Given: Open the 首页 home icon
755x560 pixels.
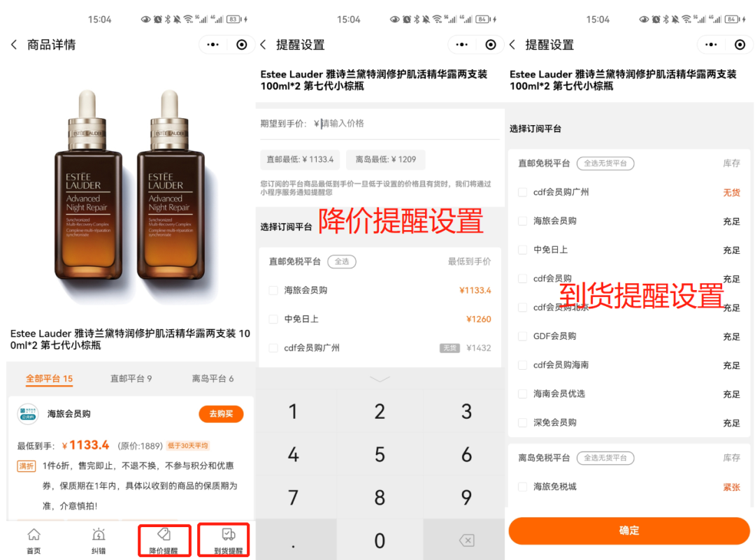Looking at the screenshot, I should (34, 540).
